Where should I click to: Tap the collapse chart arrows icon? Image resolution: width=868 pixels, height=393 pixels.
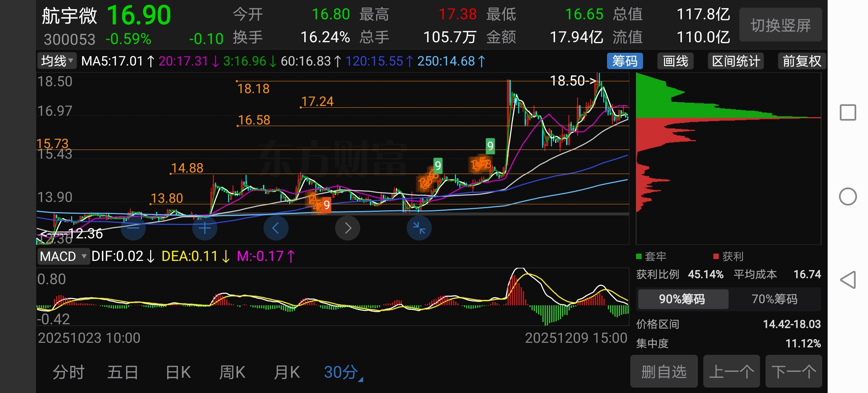pos(419,228)
